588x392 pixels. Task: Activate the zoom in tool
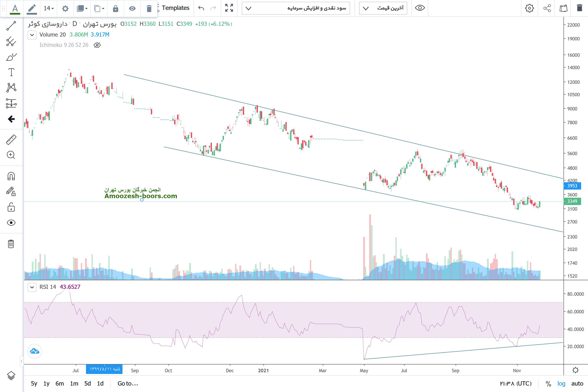[x=11, y=155]
